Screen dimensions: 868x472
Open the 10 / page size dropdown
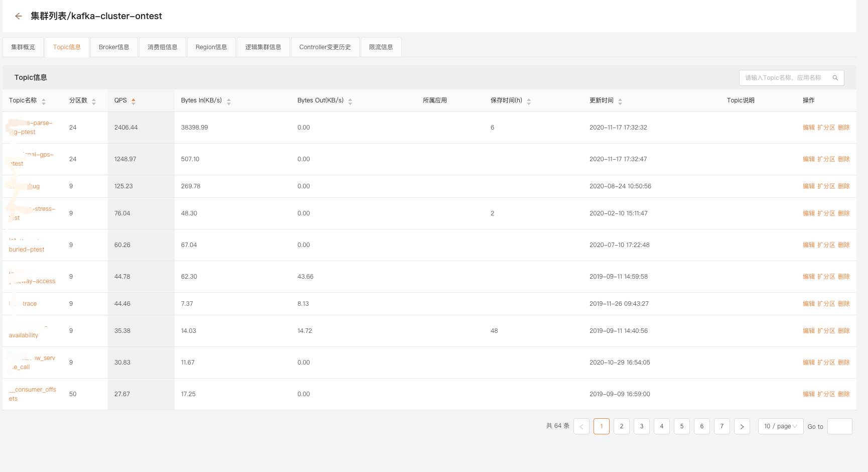pyautogui.click(x=781, y=426)
